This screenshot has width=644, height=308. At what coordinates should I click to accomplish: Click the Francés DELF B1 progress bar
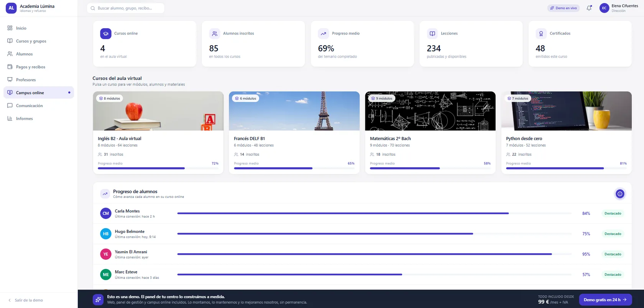294,168
